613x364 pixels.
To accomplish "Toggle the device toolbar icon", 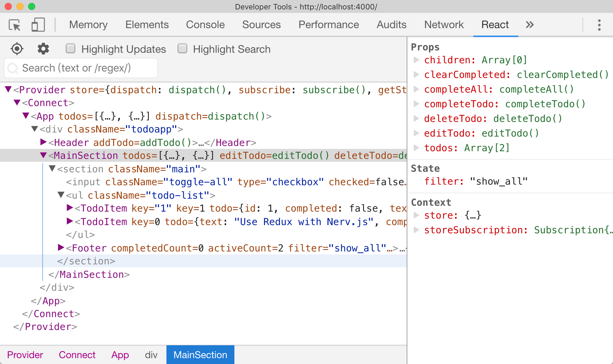I will [38, 25].
